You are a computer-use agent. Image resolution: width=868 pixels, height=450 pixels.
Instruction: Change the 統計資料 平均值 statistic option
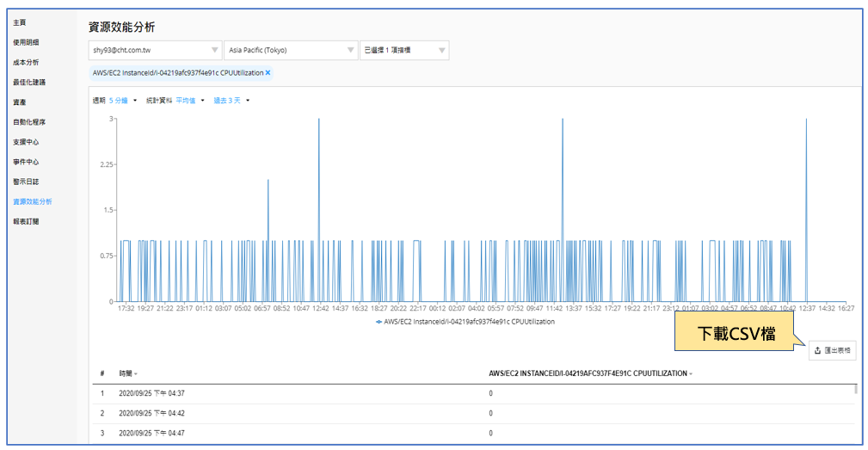pyautogui.click(x=186, y=101)
